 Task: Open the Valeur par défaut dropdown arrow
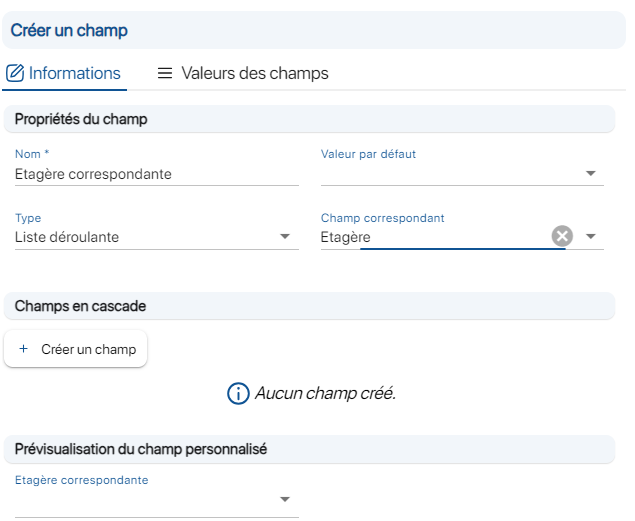tap(591, 173)
